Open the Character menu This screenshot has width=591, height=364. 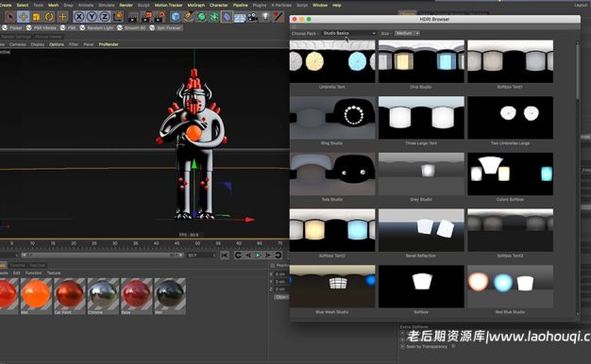pos(219,6)
